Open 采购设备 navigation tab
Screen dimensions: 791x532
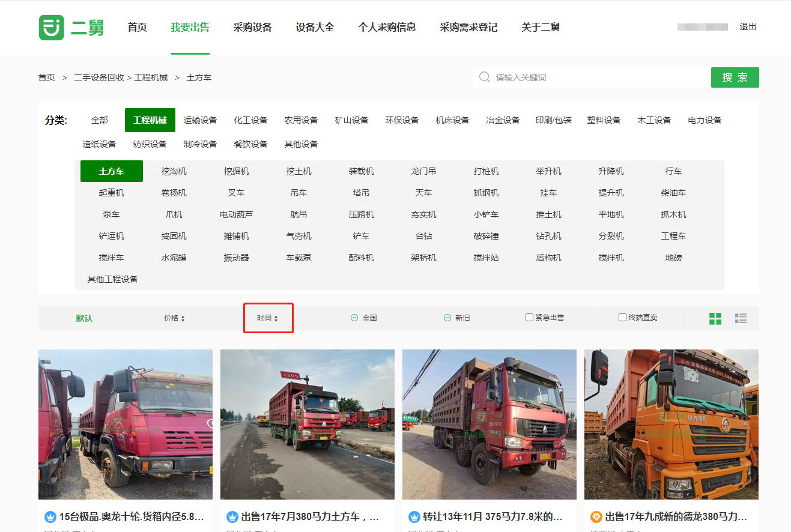253,27
